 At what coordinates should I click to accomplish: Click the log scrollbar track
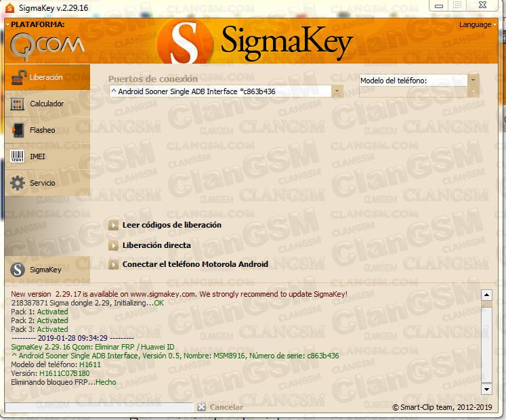[x=486, y=342]
